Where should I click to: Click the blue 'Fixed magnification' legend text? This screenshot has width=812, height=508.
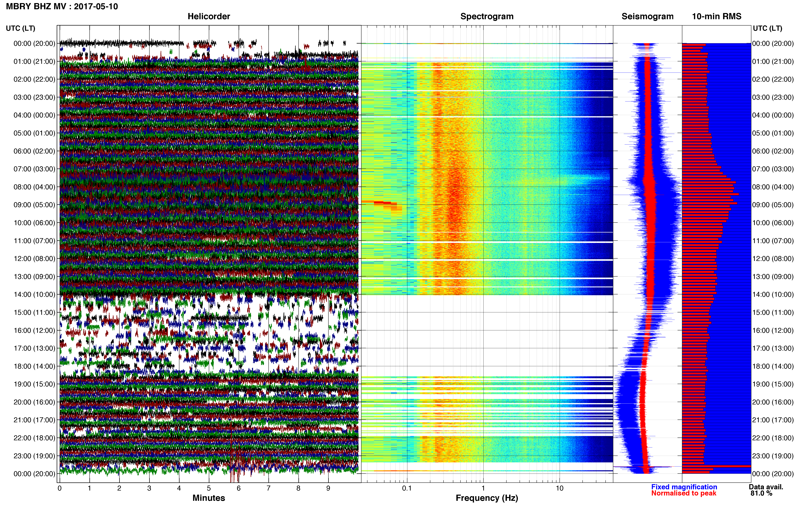(x=684, y=487)
